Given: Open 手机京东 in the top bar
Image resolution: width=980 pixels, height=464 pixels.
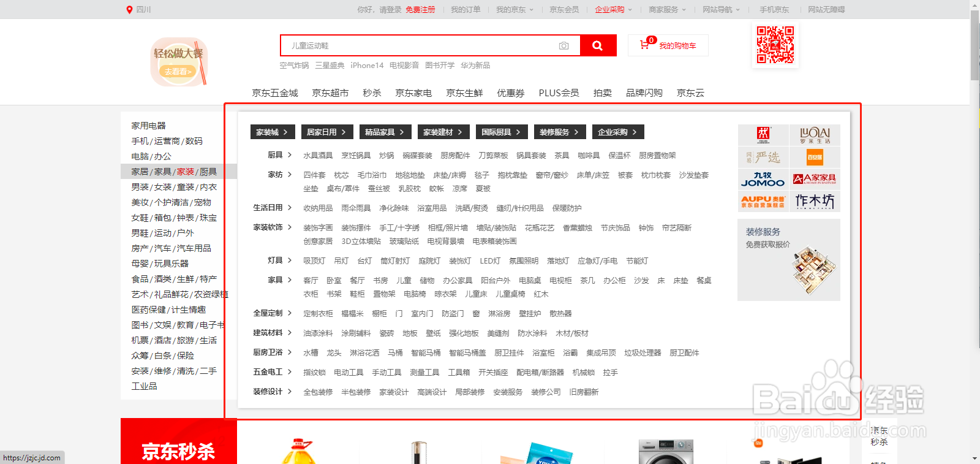Looking at the screenshot, I should (774, 10).
